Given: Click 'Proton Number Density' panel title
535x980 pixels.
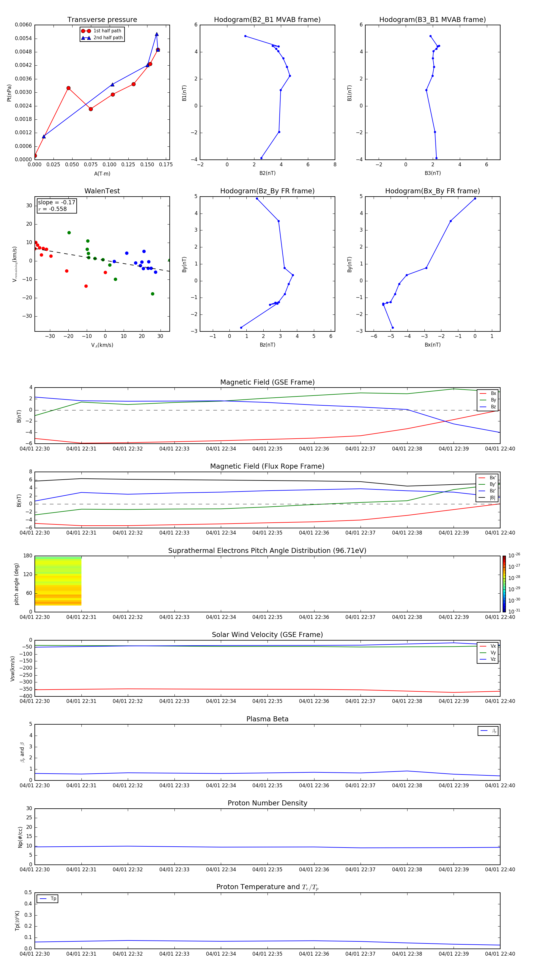Looking at the screenshot, I should 267,803.
